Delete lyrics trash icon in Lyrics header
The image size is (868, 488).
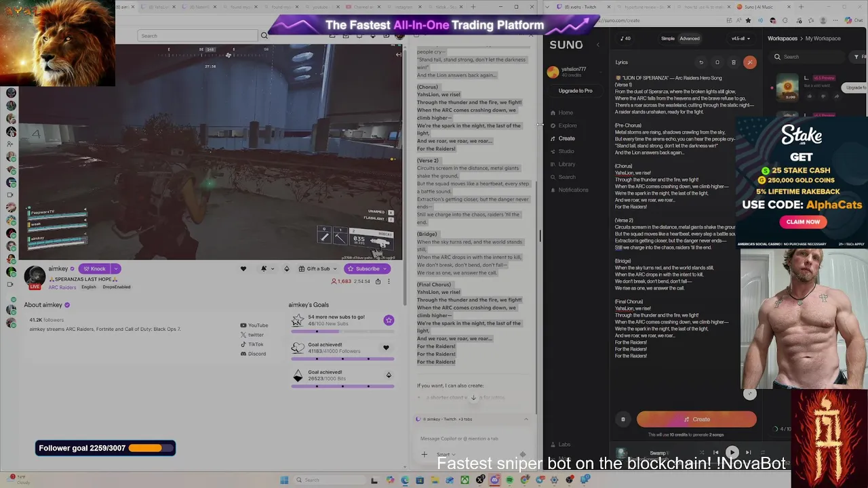tap(733, 62)
